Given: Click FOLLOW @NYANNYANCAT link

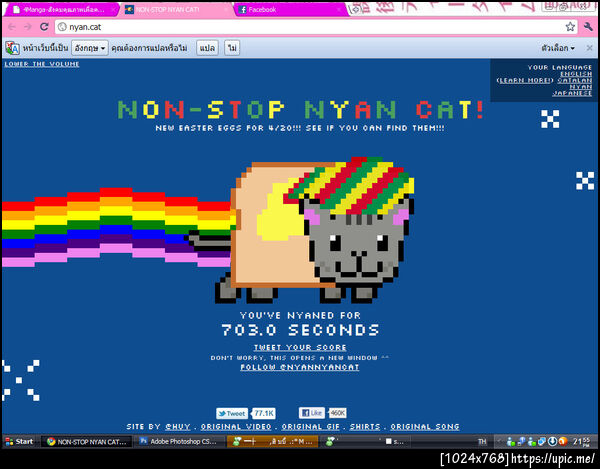Looking at the screenshot, I should (x=300, y=367).
